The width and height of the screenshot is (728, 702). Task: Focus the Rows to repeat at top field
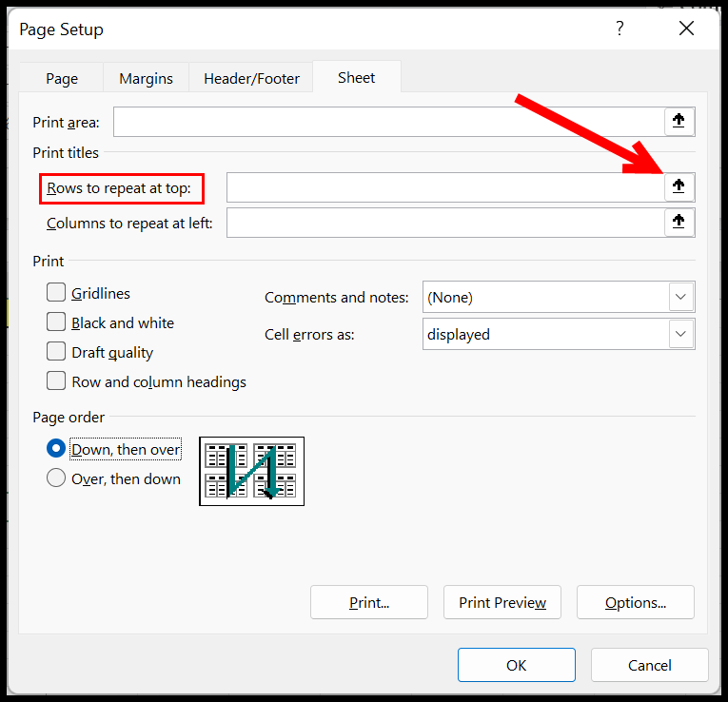click(x=445, y=187)
